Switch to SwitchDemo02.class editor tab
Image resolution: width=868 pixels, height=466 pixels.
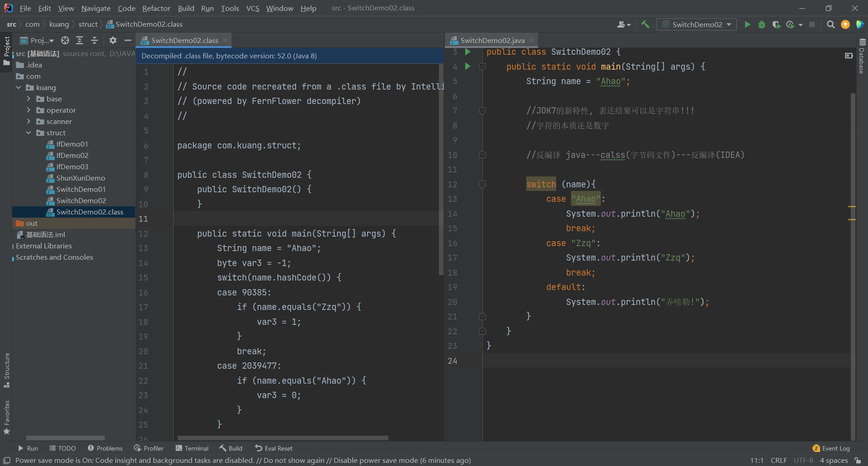click(x=184, y=40)
